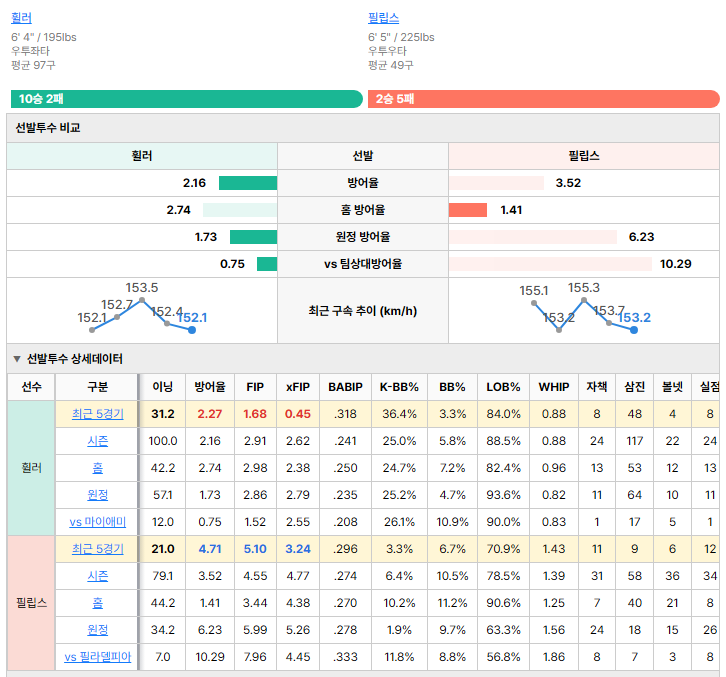This screenshot has width=726, height=677.
Task: Open 휠러's 최근 5경기 link
Action: click(98, 414)
